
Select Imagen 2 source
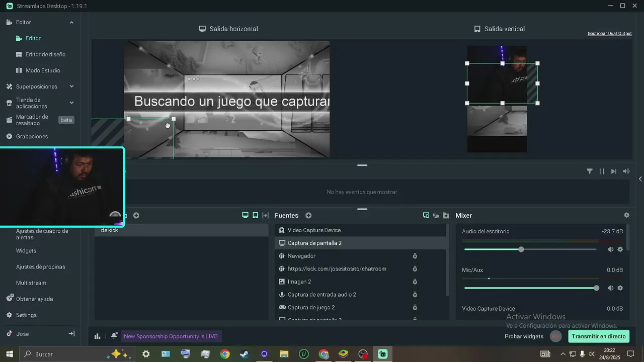point(360,282)
